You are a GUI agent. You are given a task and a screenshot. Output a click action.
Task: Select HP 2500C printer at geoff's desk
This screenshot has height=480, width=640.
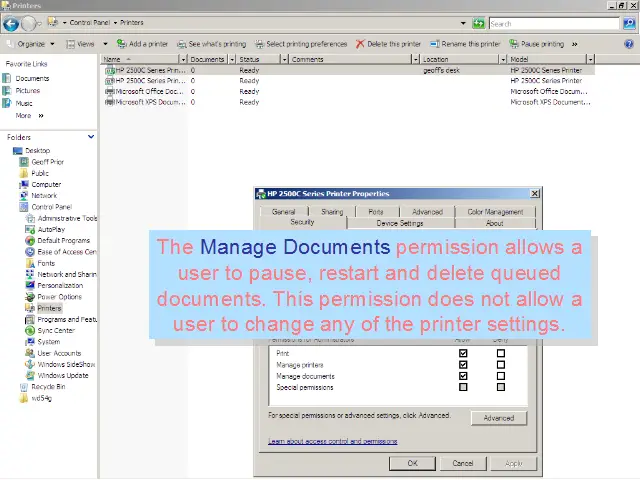coord(348,70)
